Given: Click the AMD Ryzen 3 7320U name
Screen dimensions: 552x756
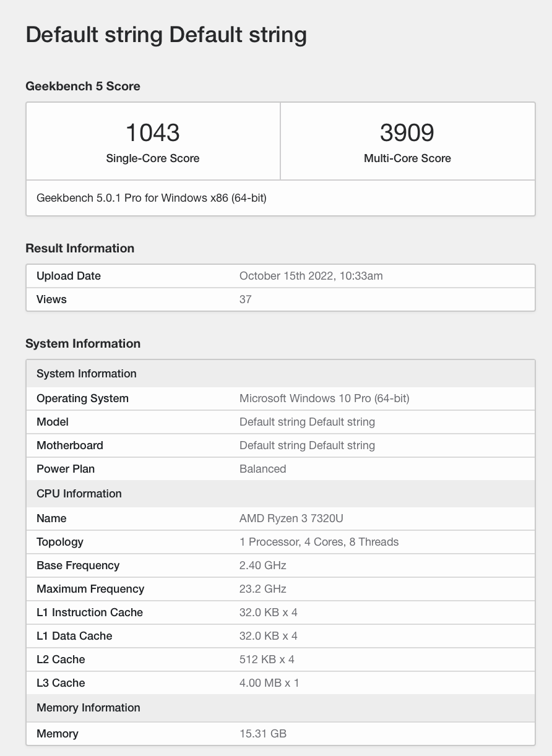Looking at the screenshot, I should [290, 518].
